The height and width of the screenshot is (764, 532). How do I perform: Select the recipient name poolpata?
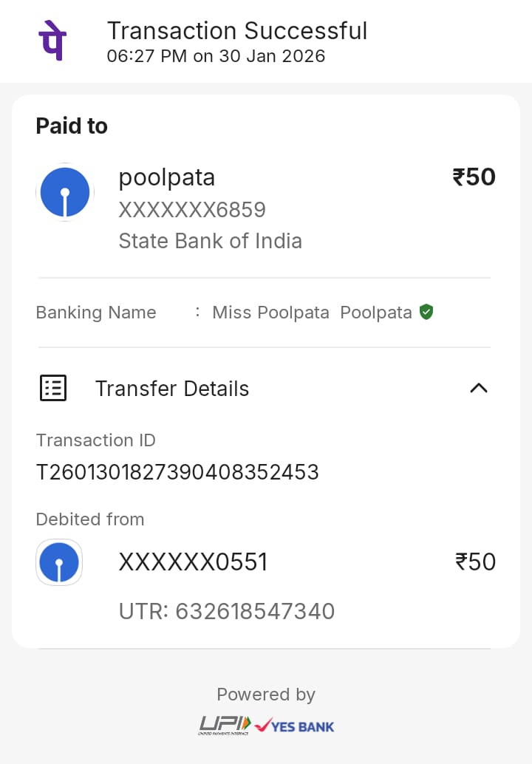[x=167, y=177]
